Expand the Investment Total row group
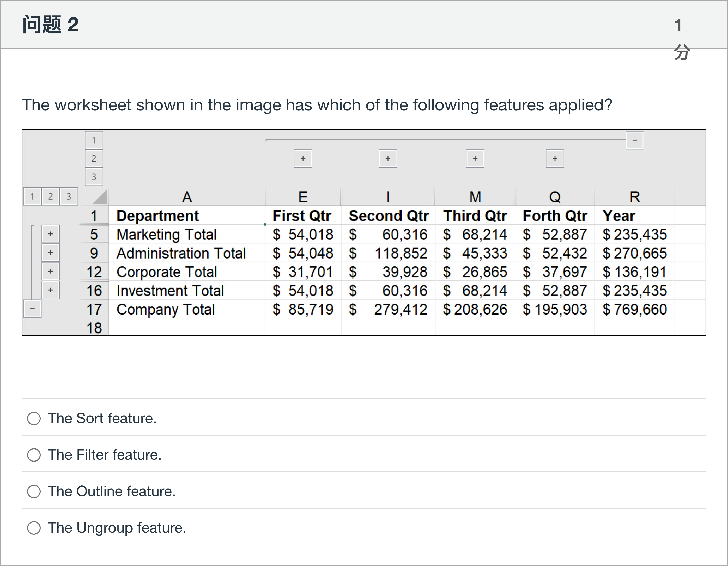The height and width of the screenshot is (566, 728). pyautogui.click(x=51, y=290)
